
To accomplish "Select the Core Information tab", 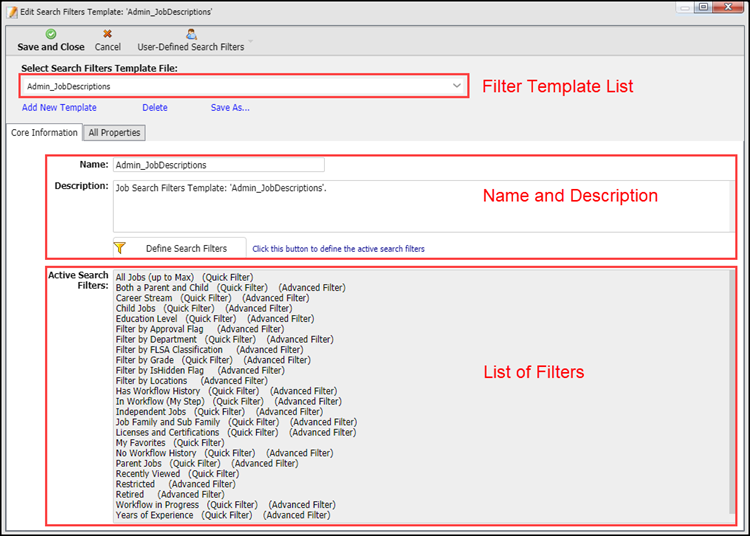I will tap(44, 132).
